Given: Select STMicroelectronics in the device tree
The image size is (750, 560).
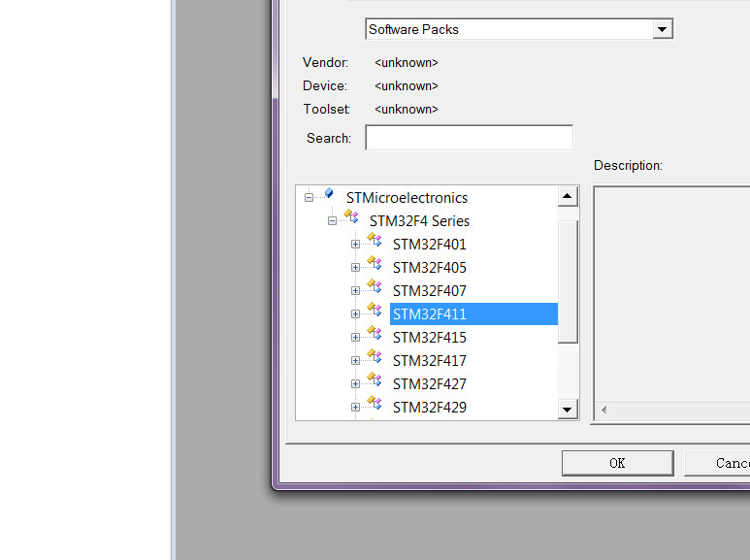Looking at the screenshot, I should (407, 198).
